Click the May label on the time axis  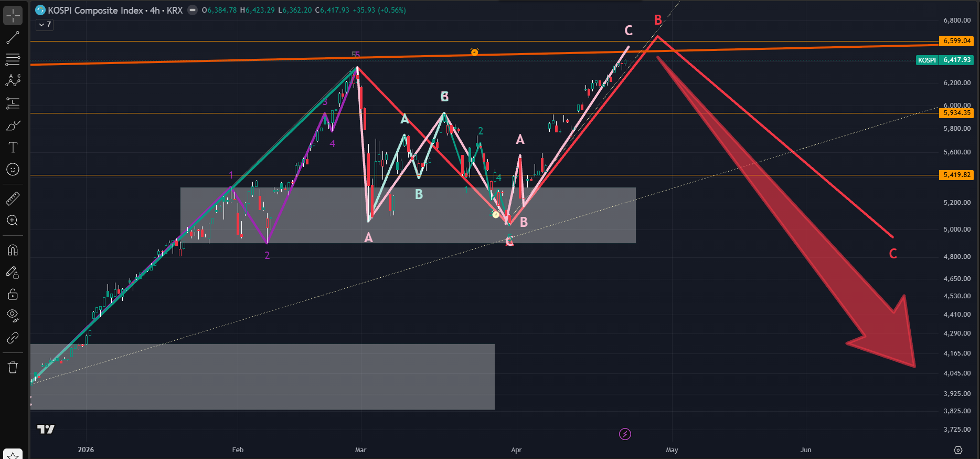672,450
